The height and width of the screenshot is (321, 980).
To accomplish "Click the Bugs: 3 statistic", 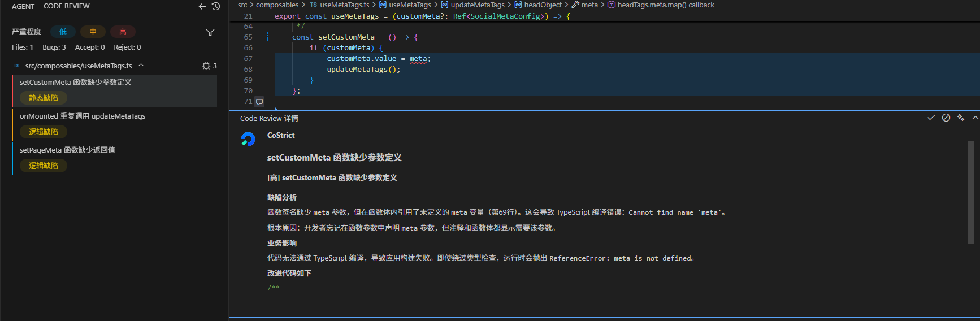I will coord(54,47).
